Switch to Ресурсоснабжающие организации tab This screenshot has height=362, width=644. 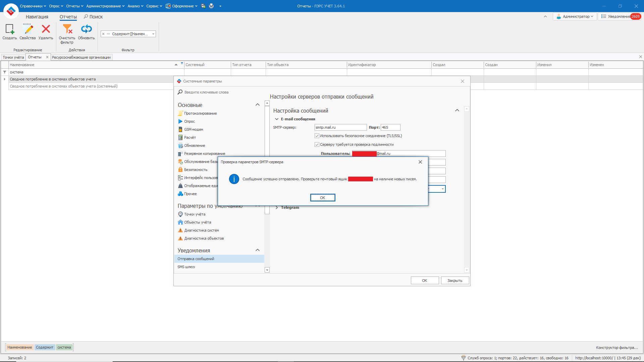click(81, 57)
